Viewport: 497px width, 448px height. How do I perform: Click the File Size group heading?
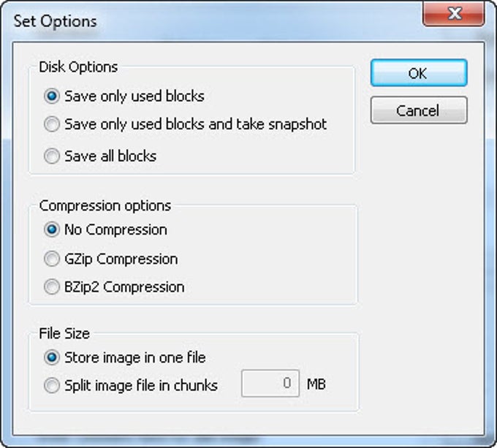(x=64, y=333)
